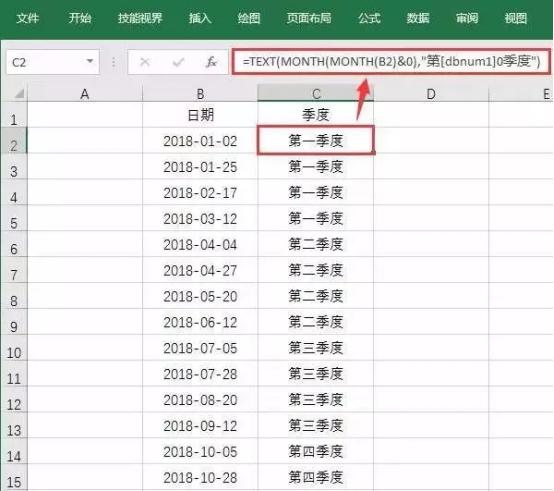Open the 数据 ribbon tab
Screen dimensions: 554x491
pos(418,18)
